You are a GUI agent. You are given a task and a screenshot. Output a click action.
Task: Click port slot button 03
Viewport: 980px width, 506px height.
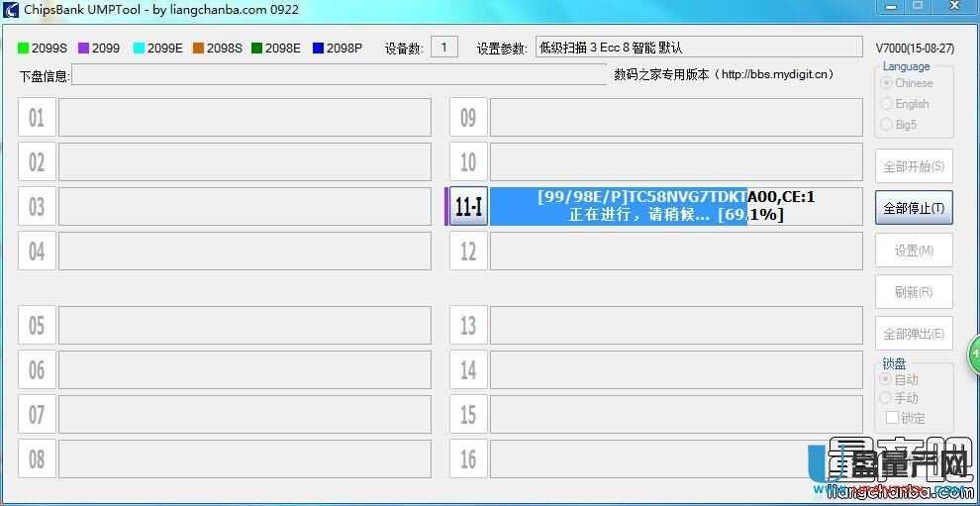point(37,207)
